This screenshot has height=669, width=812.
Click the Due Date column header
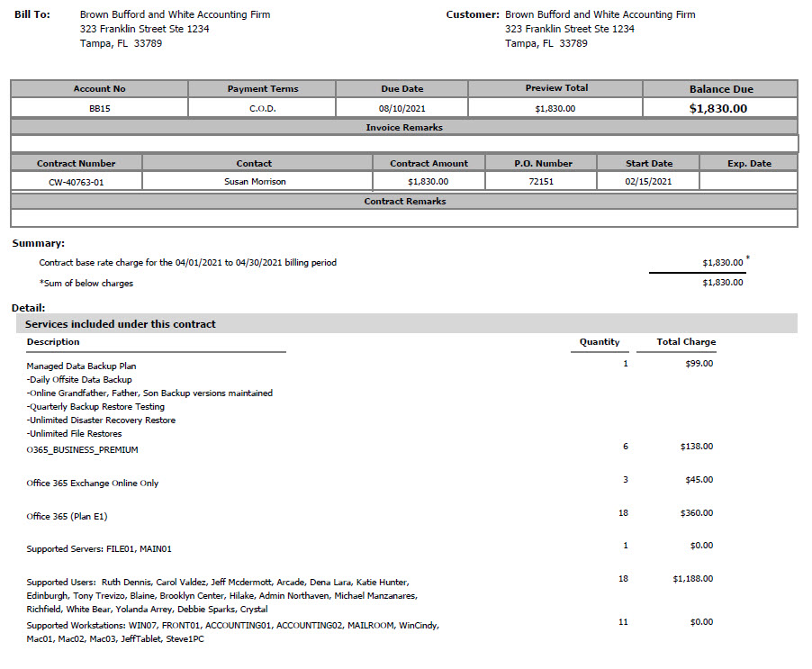coord(401,88)
